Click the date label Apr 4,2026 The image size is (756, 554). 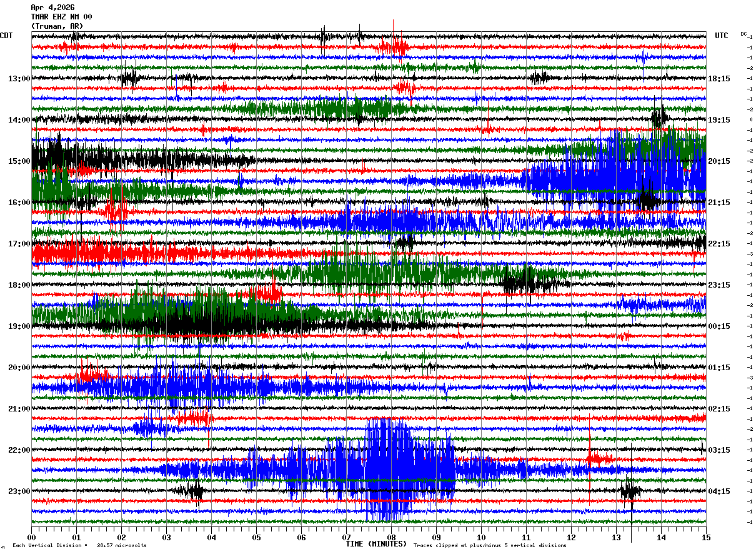(52, 8)
